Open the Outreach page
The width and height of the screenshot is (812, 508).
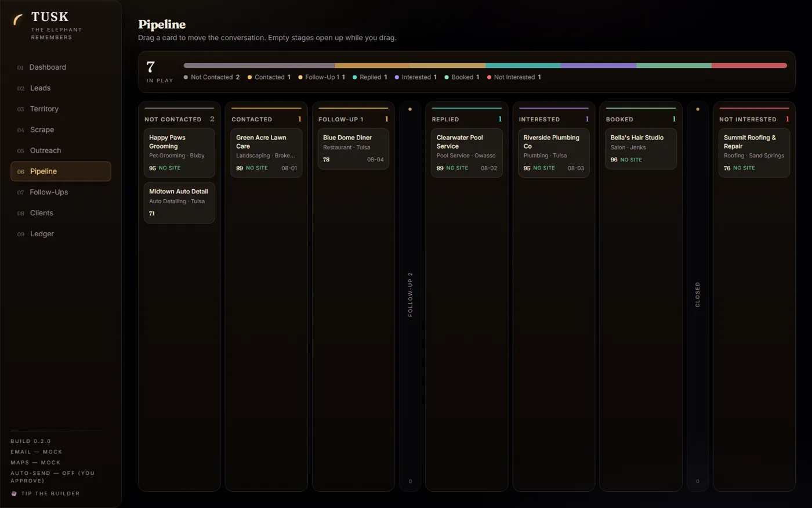(x=60, y=150)
